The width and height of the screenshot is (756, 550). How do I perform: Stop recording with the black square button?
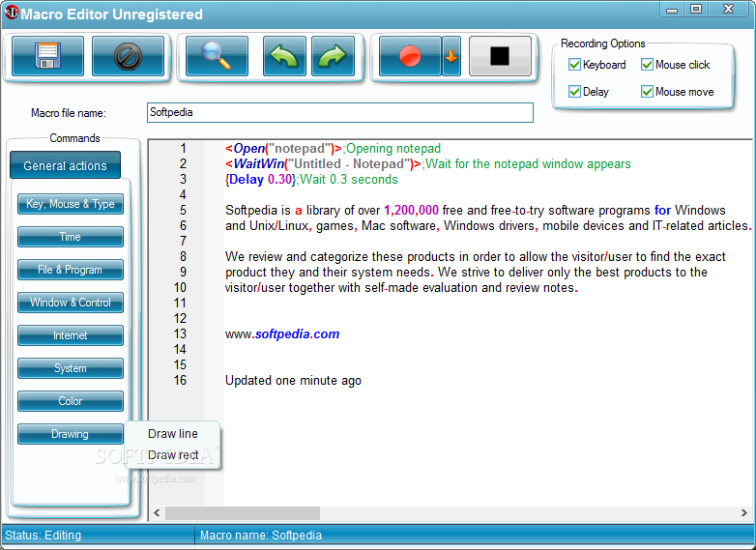coord(500,56)
